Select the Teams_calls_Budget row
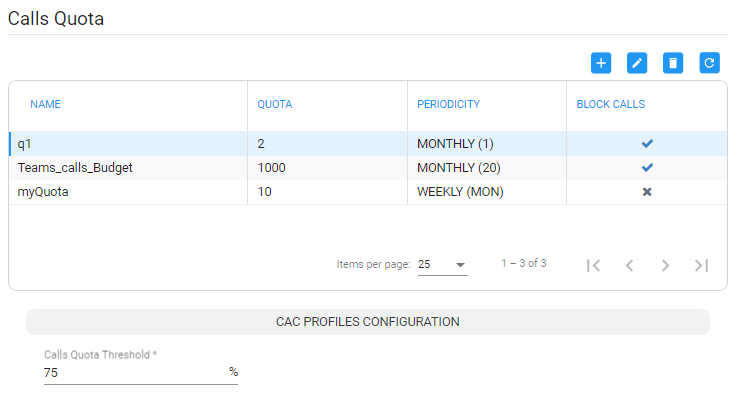Viewport: 734px width, 393px height. [x=368, y=167]
